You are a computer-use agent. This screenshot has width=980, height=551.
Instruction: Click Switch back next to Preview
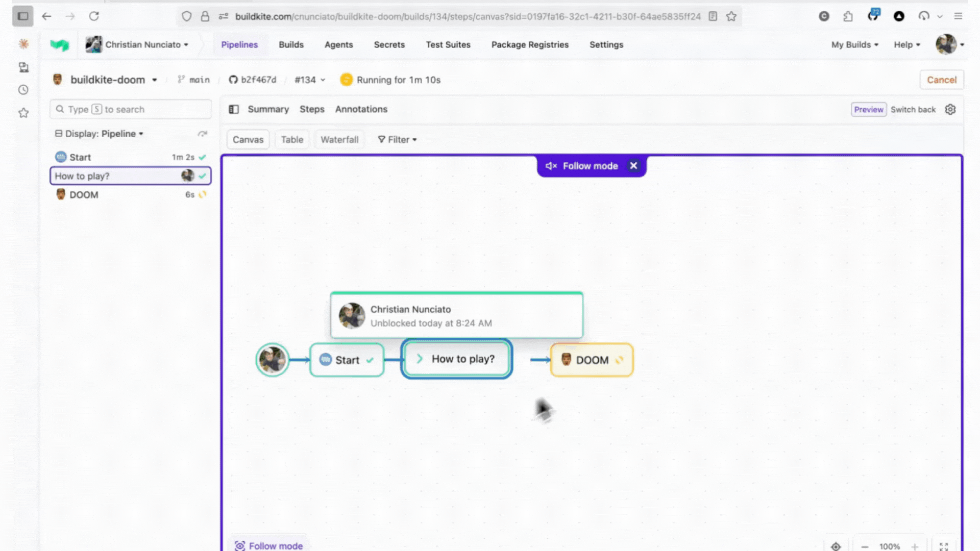(x=913, y=109)
